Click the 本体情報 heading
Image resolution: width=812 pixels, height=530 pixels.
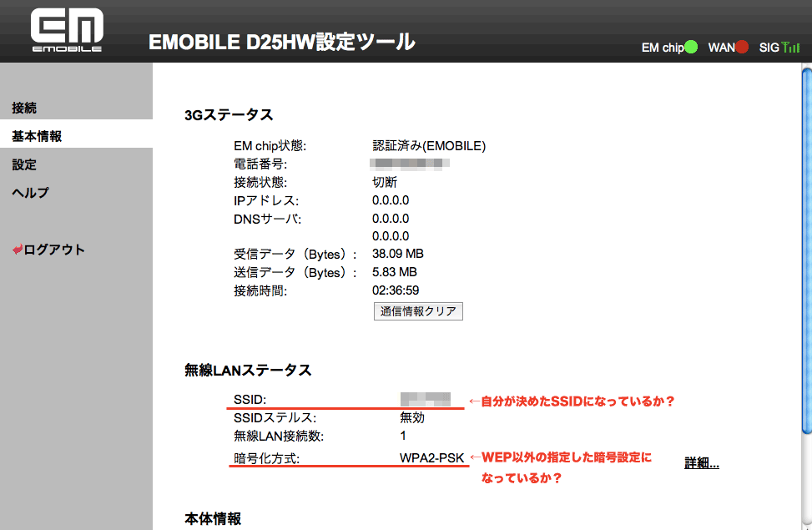[x=213, y=518]
